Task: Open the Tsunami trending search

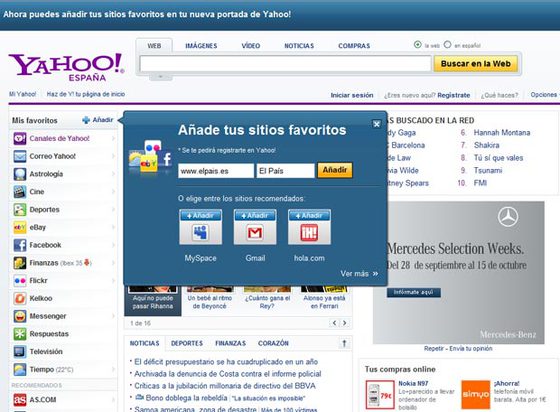Action: tap(488, 170)
